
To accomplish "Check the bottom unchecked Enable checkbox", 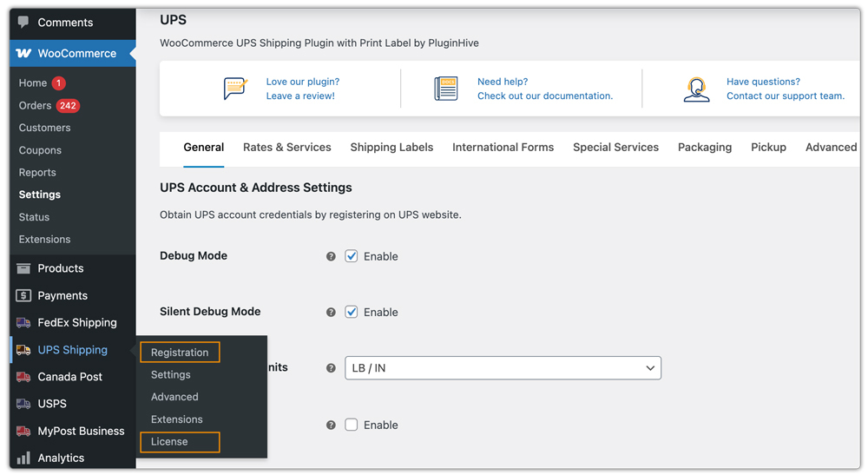I will [x=351, y=425].
